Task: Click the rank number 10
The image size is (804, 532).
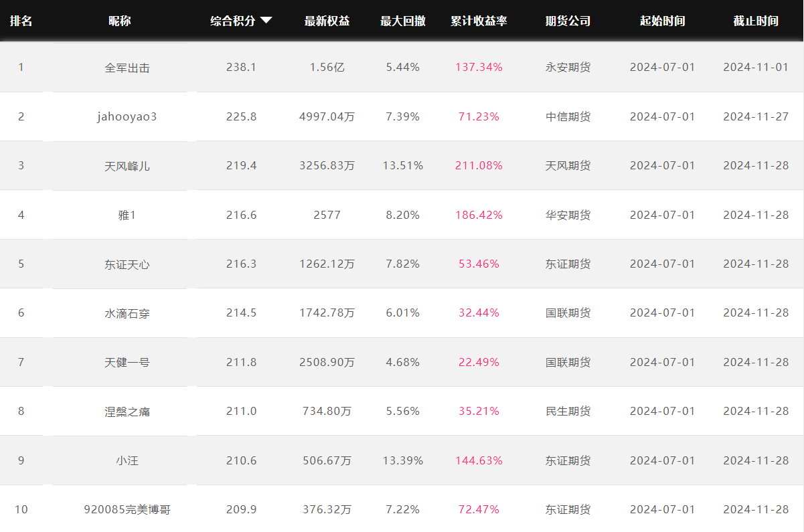Action: point(21,509)
